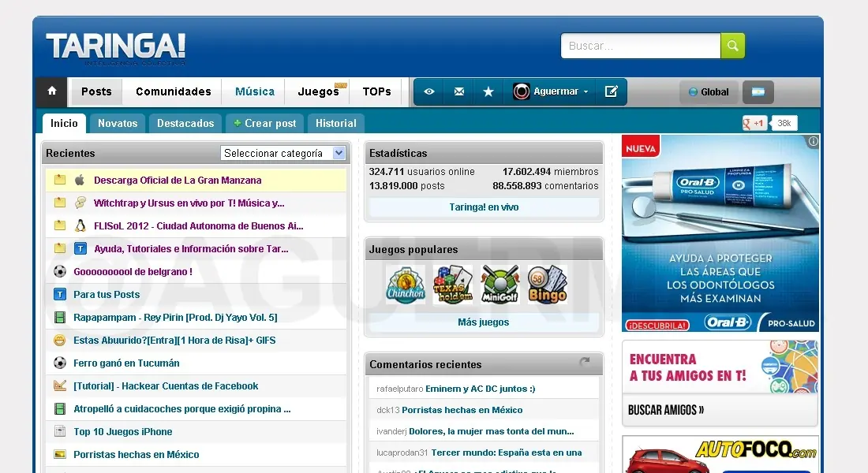Select the Crear post tab
Viewport: 868px width, 473px height.
click(264, 123)
